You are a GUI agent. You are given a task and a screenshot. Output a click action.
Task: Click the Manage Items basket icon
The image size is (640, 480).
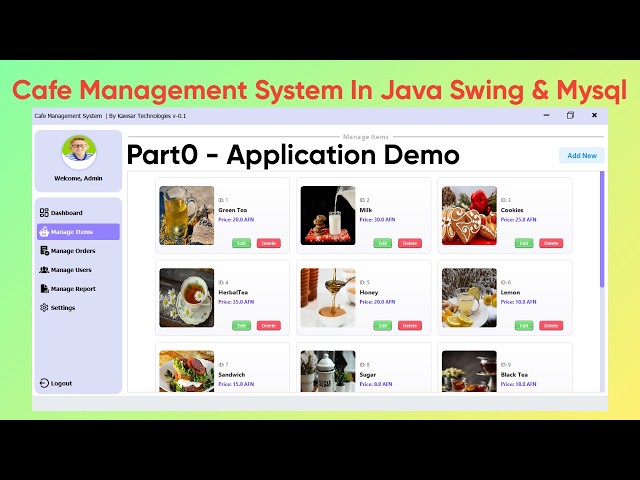point(44,232)
